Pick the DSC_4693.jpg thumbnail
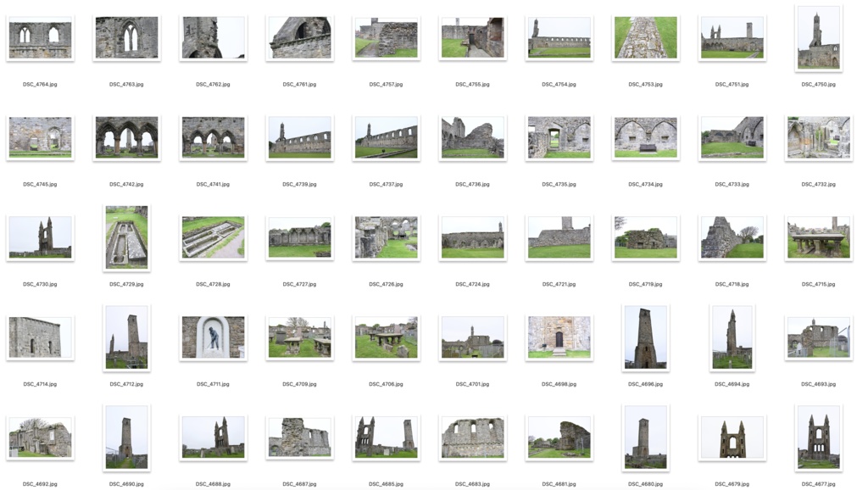Image resolution: width=868 pixels, height=490 pixels. click(x=819, y=337)
